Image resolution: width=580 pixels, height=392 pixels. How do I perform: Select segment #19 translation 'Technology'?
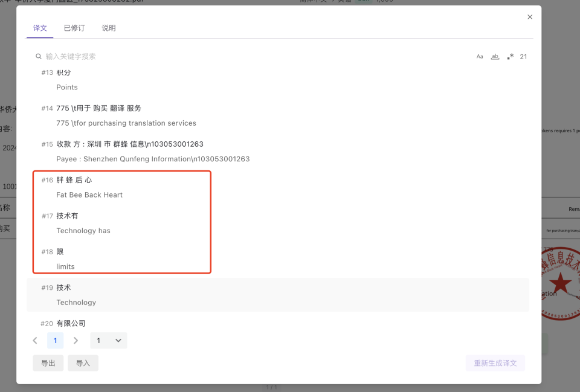76,303
